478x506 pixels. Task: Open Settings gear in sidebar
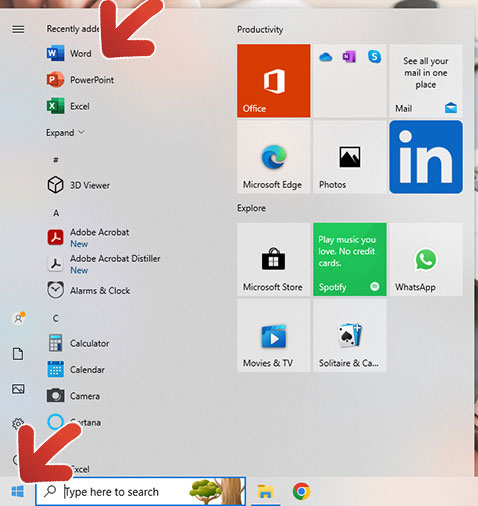point(18,424)
